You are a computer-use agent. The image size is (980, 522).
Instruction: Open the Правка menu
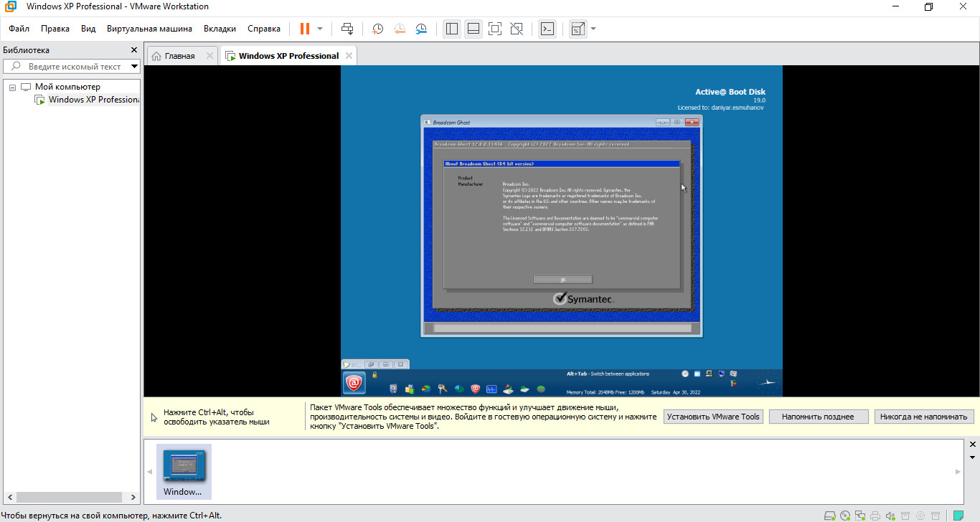point(55,29)
